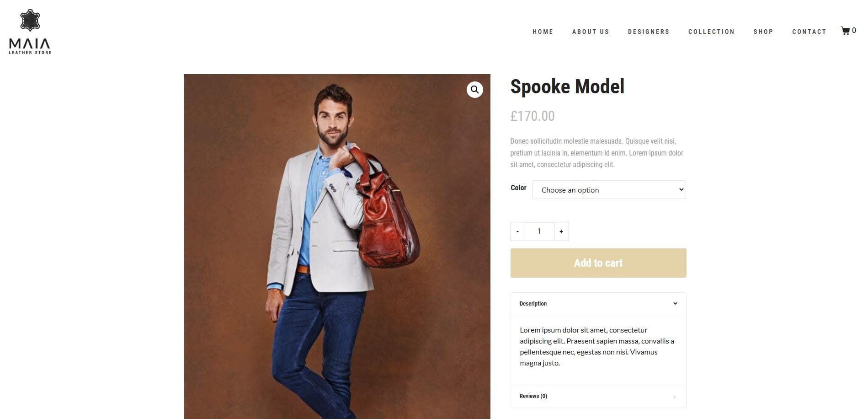
Task: Click the Spooke Model product title
Action: 567,86
